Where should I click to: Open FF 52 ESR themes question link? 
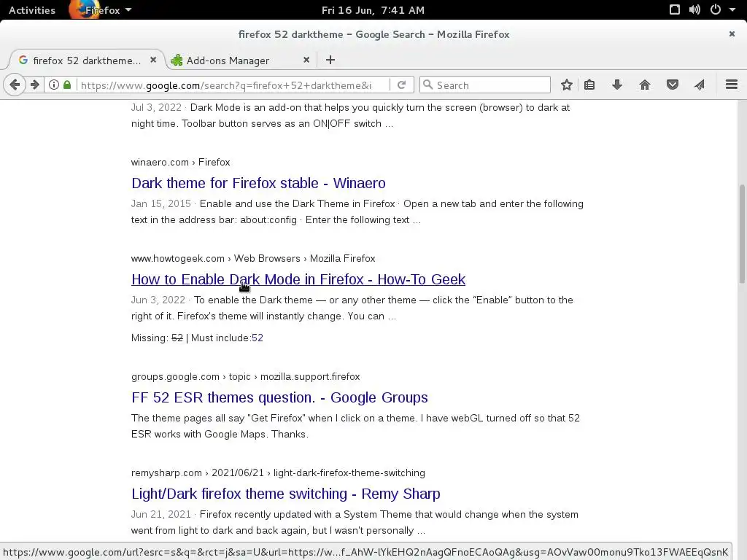[279, 397]
